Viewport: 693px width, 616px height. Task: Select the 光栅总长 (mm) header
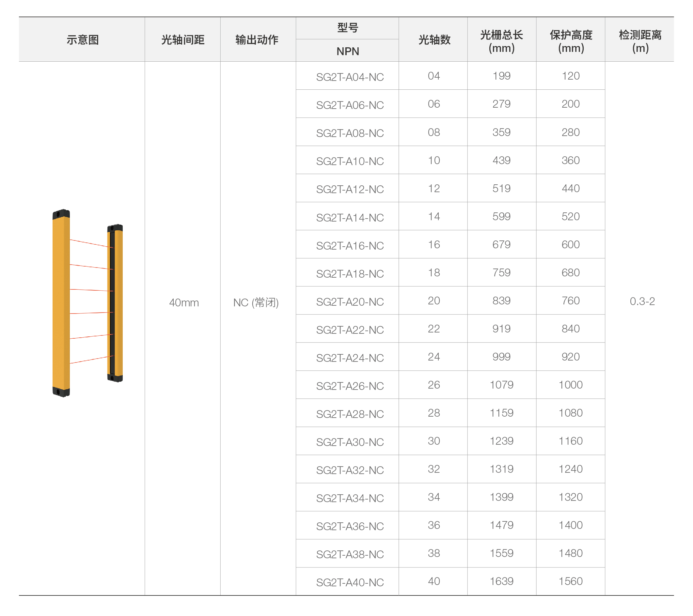tap(501, 41)
